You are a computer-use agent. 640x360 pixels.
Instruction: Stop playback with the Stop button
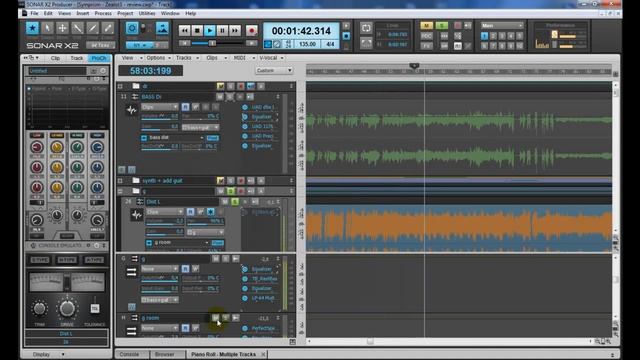pos(197,31)
